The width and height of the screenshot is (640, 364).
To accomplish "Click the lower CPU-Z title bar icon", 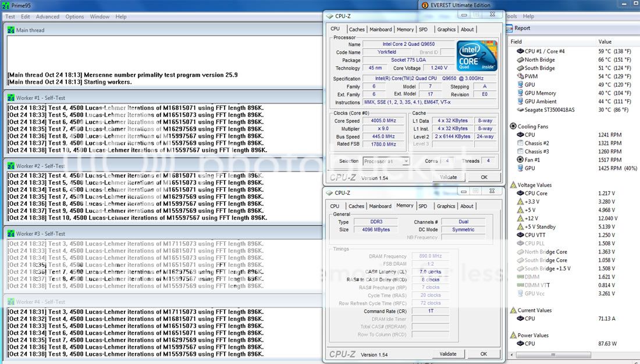I will tap(329, 193).
